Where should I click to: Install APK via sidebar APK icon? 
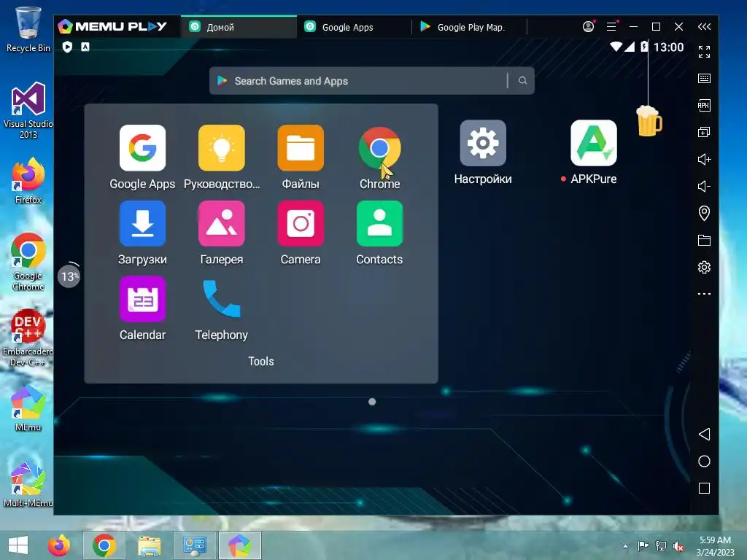point(704,105)
